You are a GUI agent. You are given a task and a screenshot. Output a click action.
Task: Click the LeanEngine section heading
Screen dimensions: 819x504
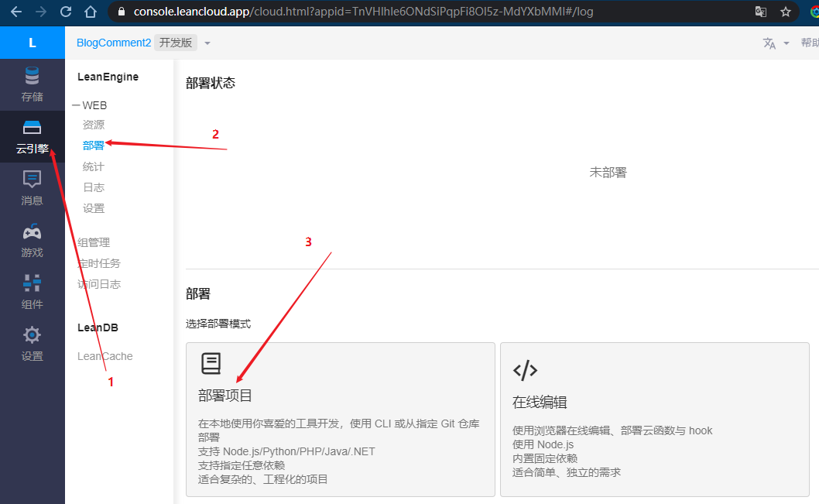[x=108, y=77]
